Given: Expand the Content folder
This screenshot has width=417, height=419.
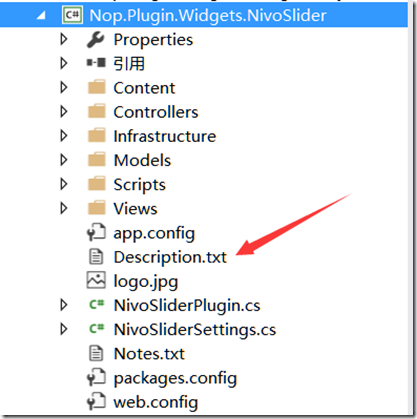Looking at the screenshot, I should [x=64, y=87].
